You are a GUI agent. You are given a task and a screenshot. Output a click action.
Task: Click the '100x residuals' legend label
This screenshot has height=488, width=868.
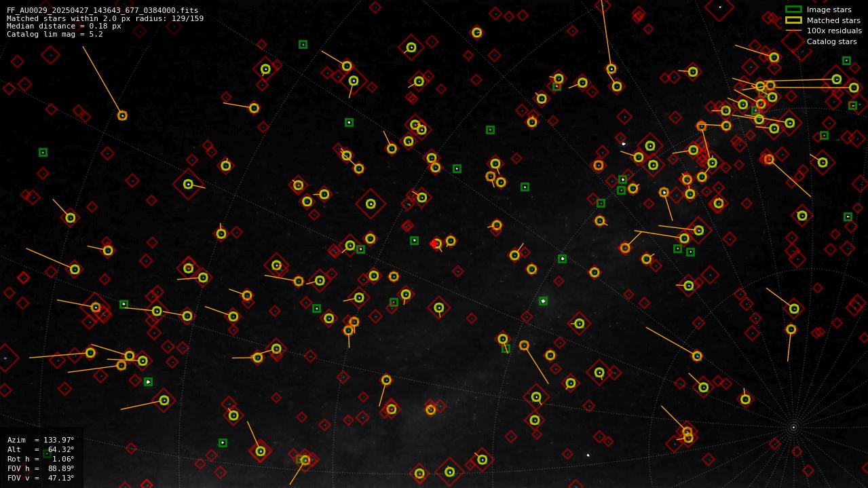[834, 31]
